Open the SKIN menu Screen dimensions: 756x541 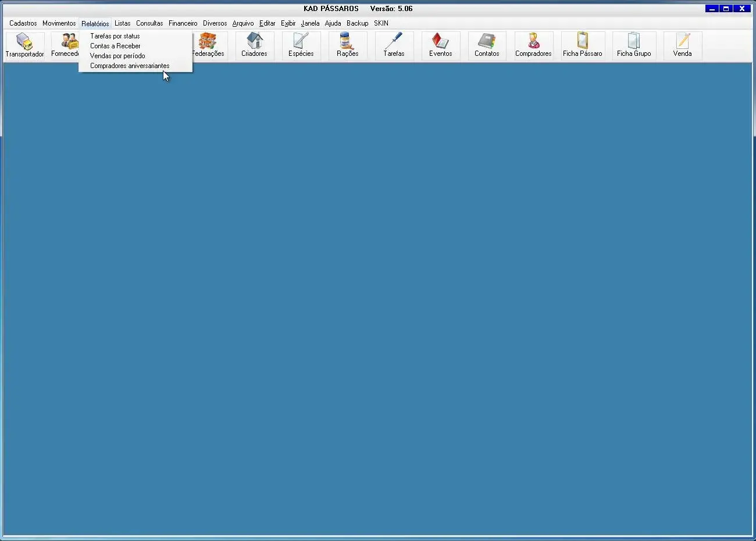click(x=381, y=23)
